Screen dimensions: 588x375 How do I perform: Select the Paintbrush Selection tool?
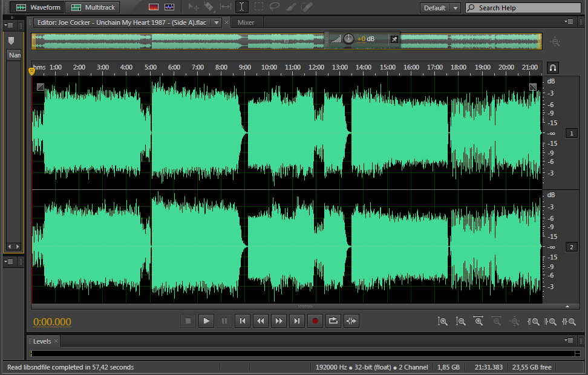point(291,7)
